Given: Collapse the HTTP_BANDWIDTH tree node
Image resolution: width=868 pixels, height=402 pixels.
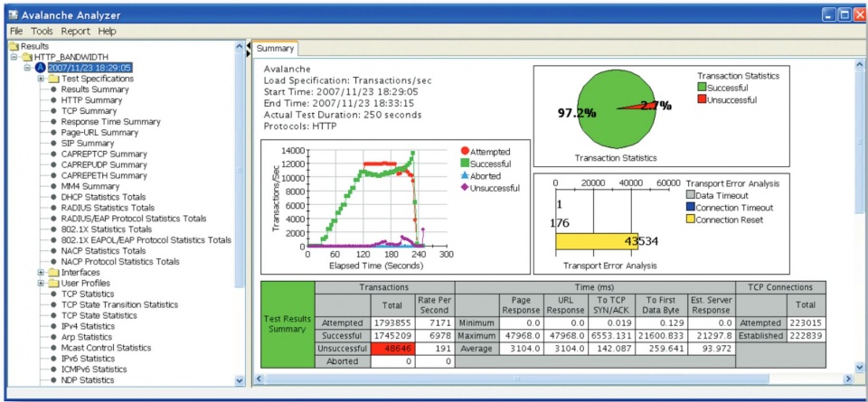Looking at the screenshot, I should 14,57.
